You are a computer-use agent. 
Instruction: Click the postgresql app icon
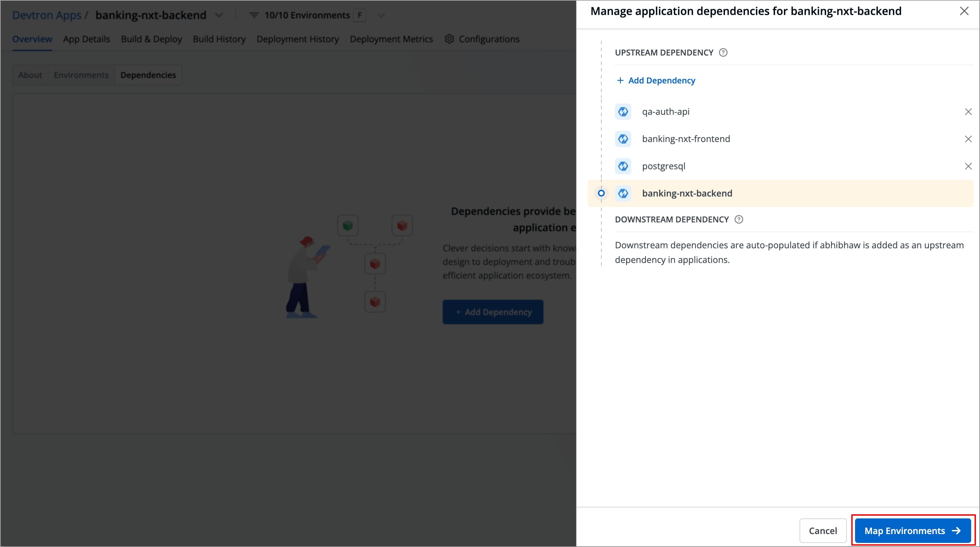(623, 166)
